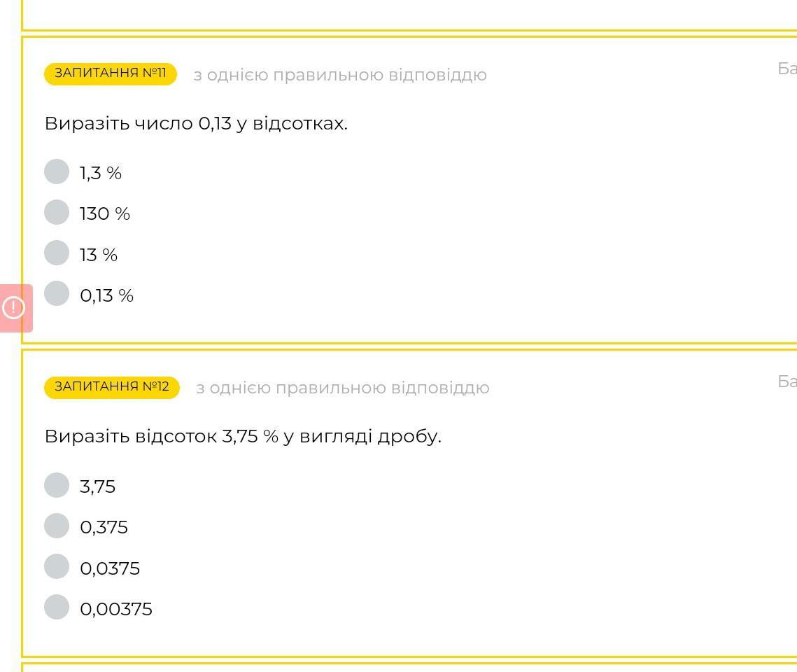Mark the 13 % radio button

pos(57,253)
